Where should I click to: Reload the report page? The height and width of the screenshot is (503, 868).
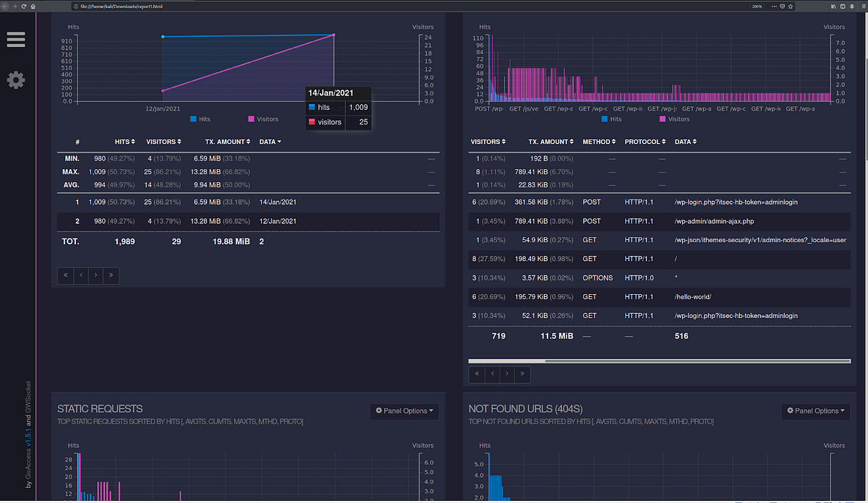pyautogui.click(x=23, y=6)
